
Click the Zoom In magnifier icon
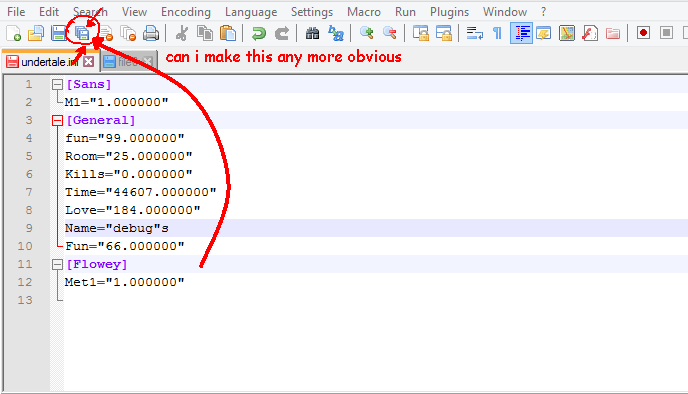coord(366,33)
